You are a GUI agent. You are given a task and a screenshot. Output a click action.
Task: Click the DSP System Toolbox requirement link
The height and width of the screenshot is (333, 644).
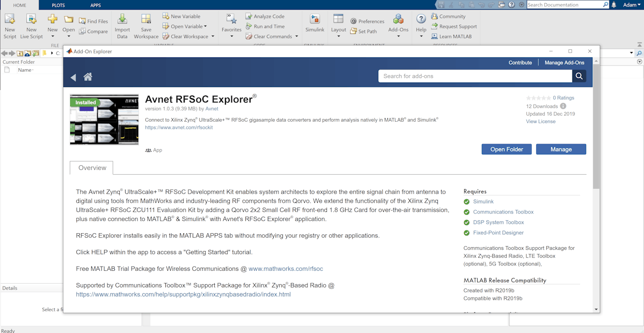[x=498, y=222]
